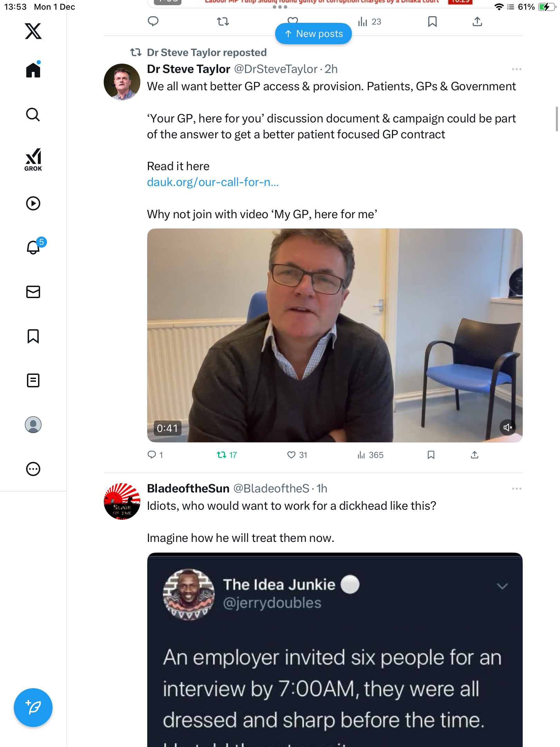Open the search page

pos(33,115)
